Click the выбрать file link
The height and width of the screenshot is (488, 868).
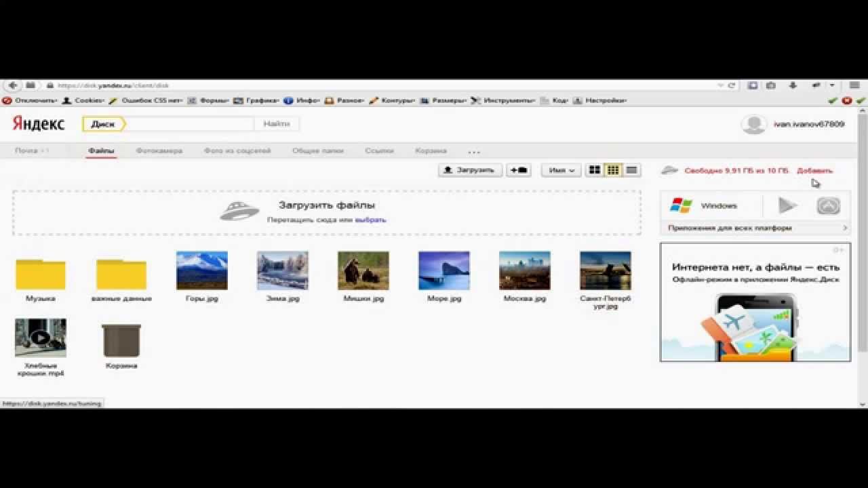click(371, 220)
